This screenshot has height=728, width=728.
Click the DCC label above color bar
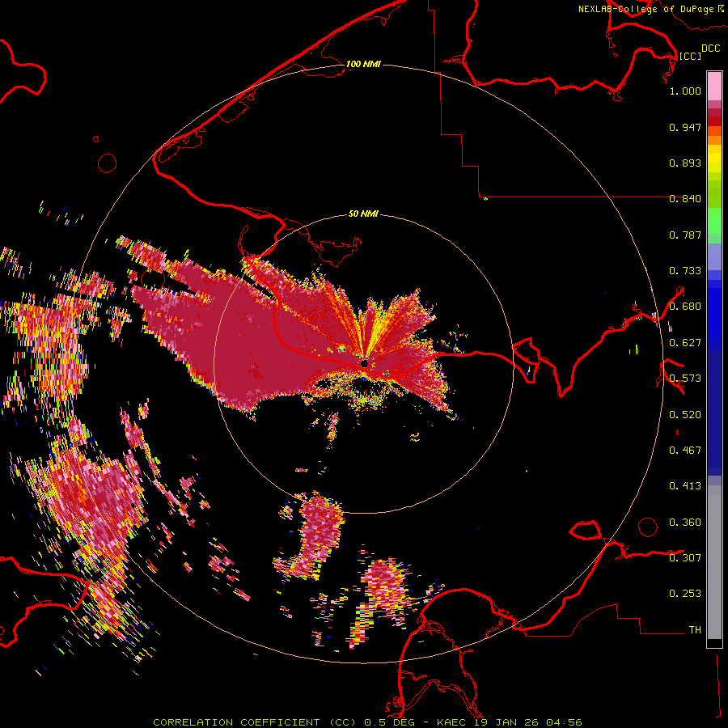(x=710, y=48)
